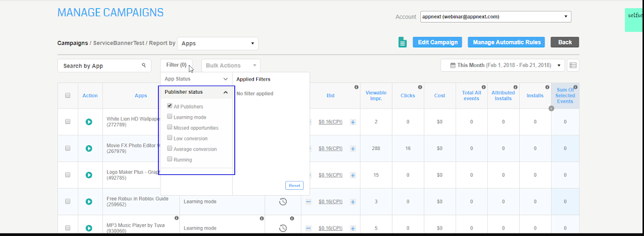The width and height of the screenshot is (644, 236).
Task: Click the Edit Campaign button
Action: 437,42
